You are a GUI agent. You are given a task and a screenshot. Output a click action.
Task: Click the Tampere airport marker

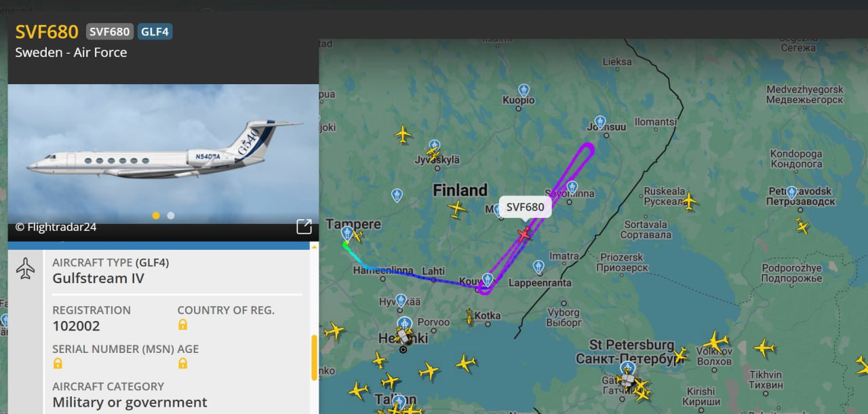point(347,233)
